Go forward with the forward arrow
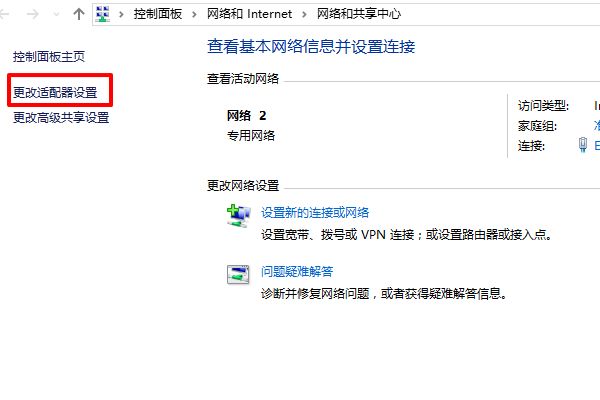This screenshot has width=600, height=400. (33, 15)
